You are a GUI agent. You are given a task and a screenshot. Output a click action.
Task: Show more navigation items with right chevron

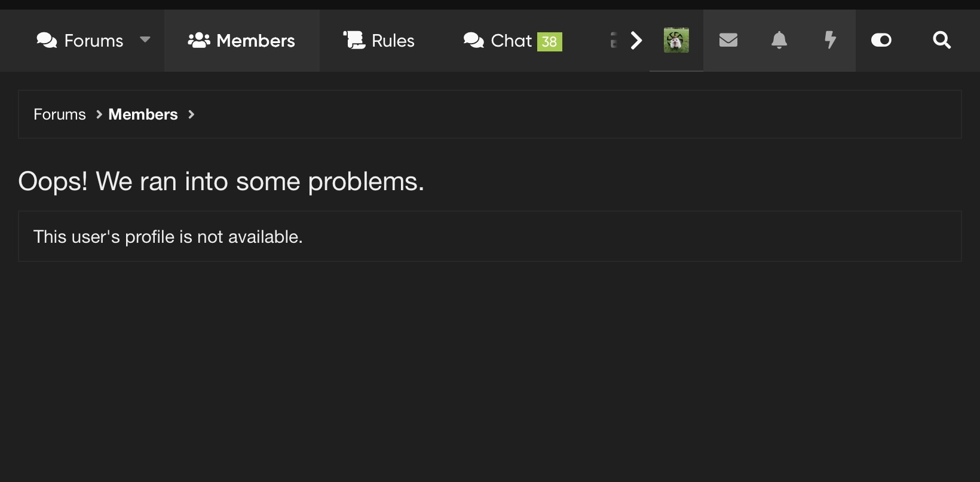[636, 40]
